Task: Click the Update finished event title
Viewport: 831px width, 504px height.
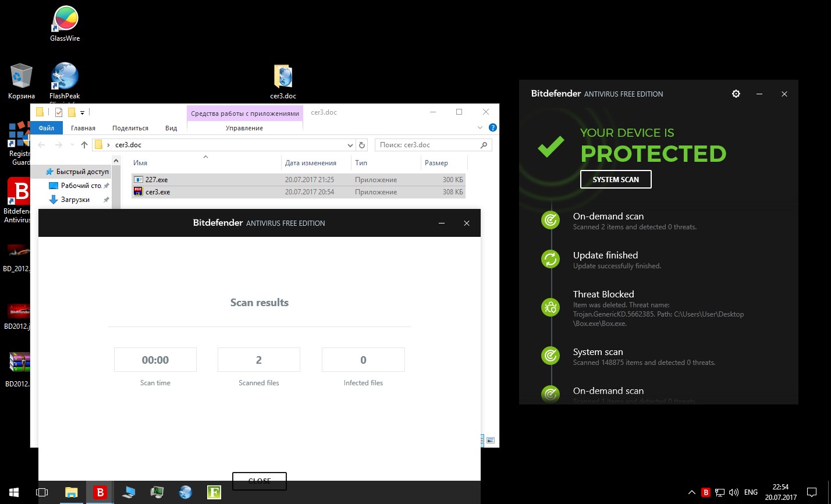Action: (605, 255)
